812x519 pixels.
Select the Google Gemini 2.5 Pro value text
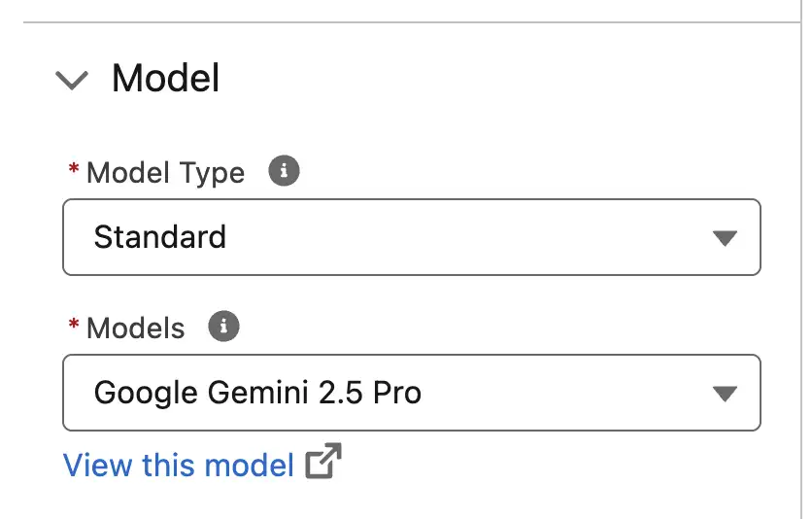click(x=257, y=393)
